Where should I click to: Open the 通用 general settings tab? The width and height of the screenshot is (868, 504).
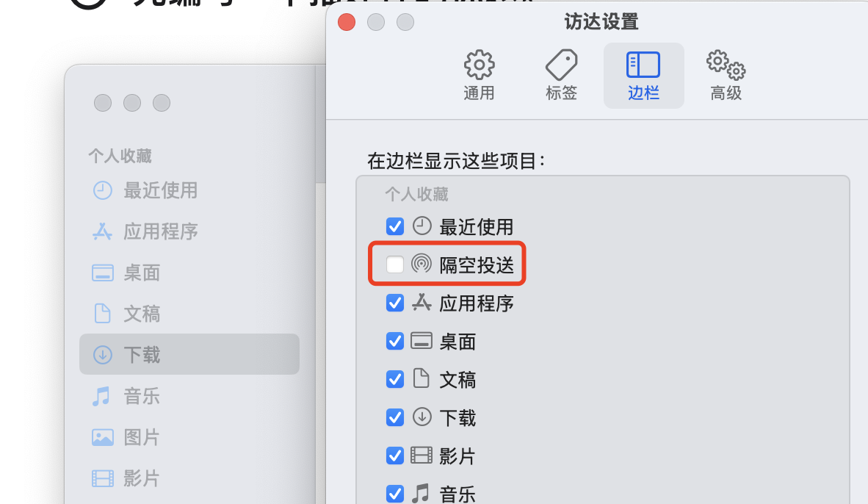479,76
